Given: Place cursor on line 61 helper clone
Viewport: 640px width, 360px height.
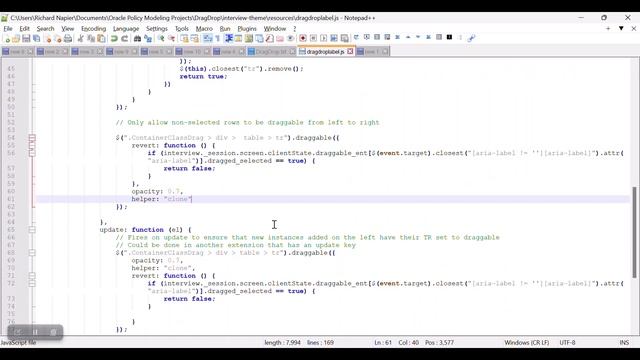Looking at the screenshot, I should point(162,199).
